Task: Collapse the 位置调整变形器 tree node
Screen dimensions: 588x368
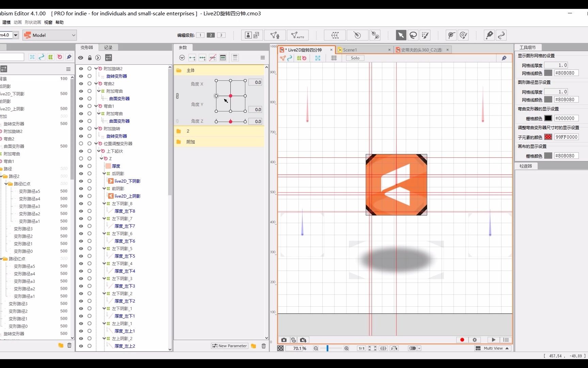Action: [96, 143]
